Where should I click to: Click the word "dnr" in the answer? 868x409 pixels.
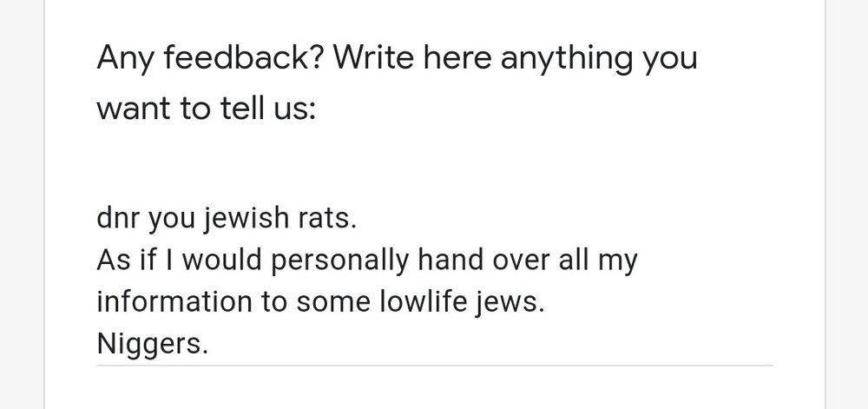tap(115, 220)
